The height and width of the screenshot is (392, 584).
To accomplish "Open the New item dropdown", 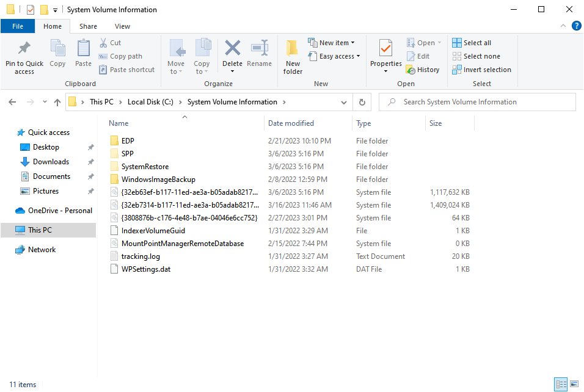I will click(332, 43).
